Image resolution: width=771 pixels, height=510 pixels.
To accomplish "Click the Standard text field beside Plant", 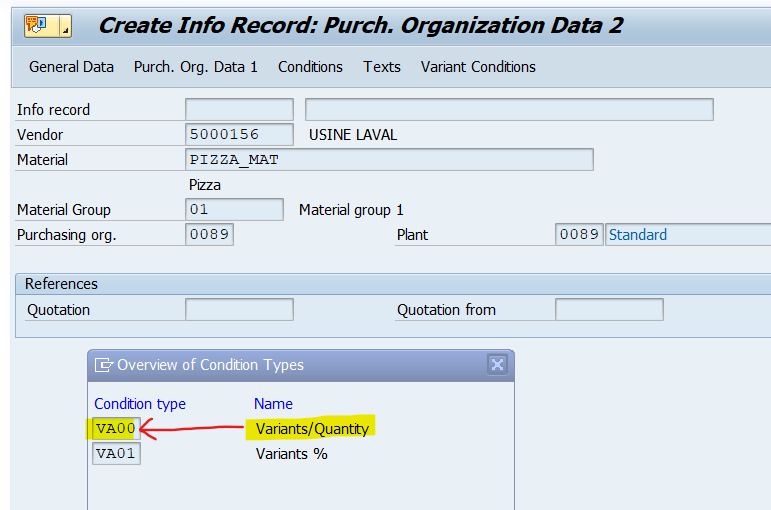I will coord(688,235).
